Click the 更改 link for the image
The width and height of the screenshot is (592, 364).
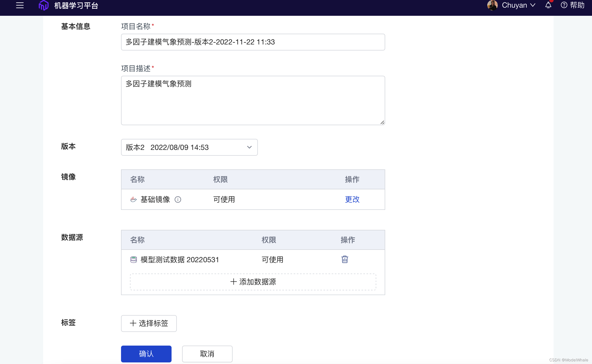tap(352, 199)
